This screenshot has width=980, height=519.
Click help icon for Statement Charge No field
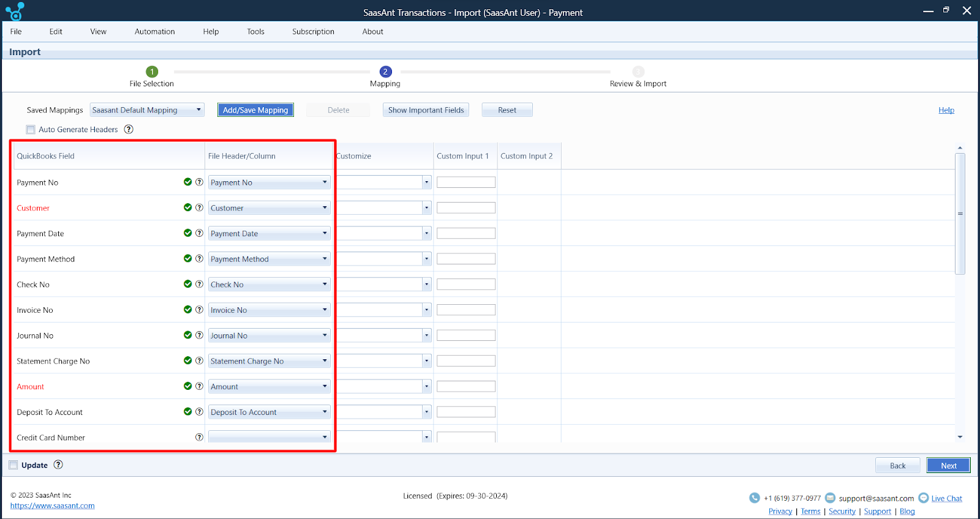click(x=199, y=360)
